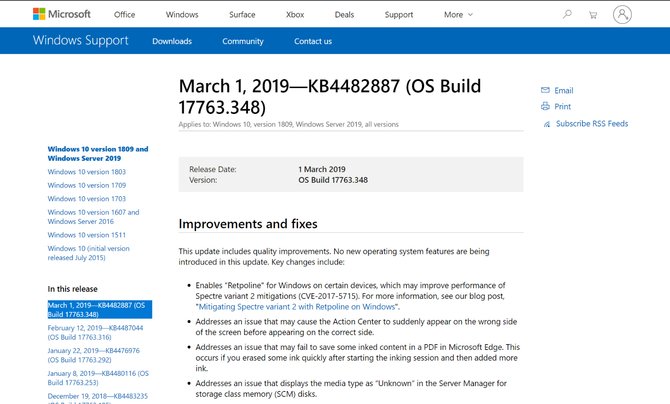The width and height of the screenshot is (670, 404).
Task: Click the Microsoft Edge inked PDF bullet
Action: [358, 358]
